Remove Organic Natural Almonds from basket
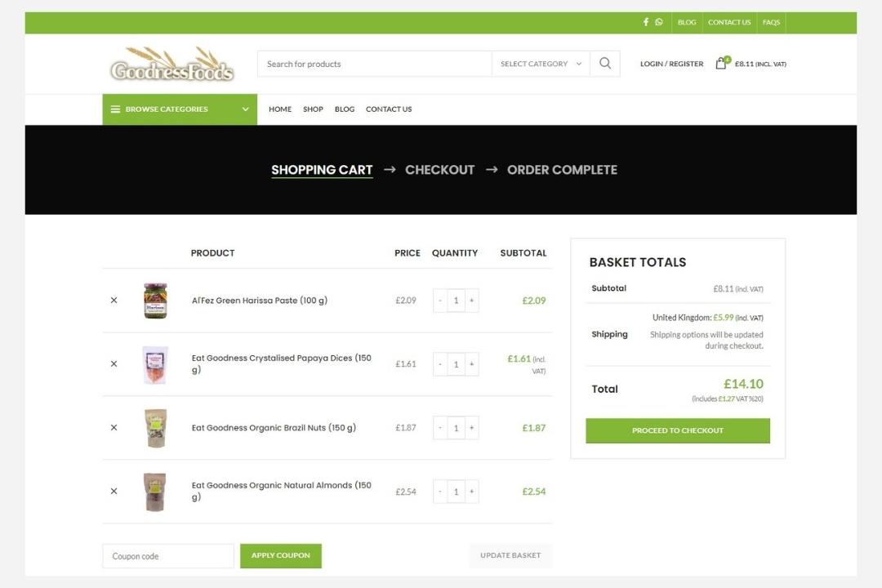 pos(114,492)
